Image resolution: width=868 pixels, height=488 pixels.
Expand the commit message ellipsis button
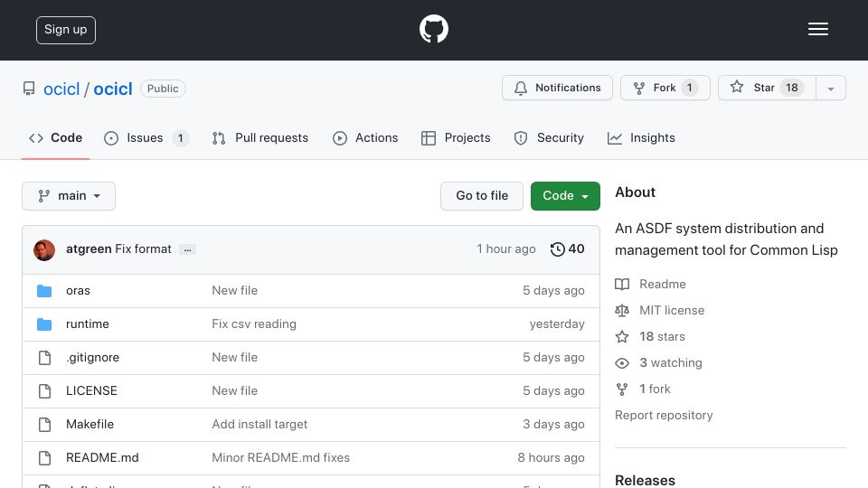pos(188,250)
